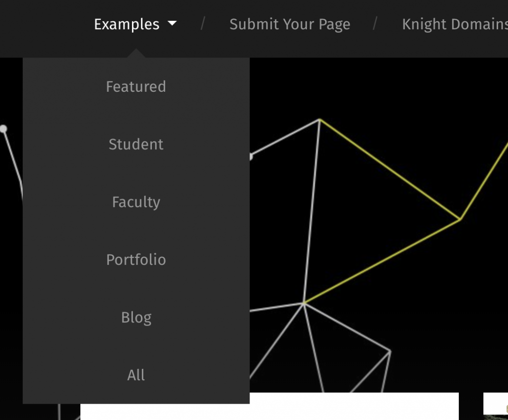Collapse the Examples dropdown caret arrow

pos(172,23)
